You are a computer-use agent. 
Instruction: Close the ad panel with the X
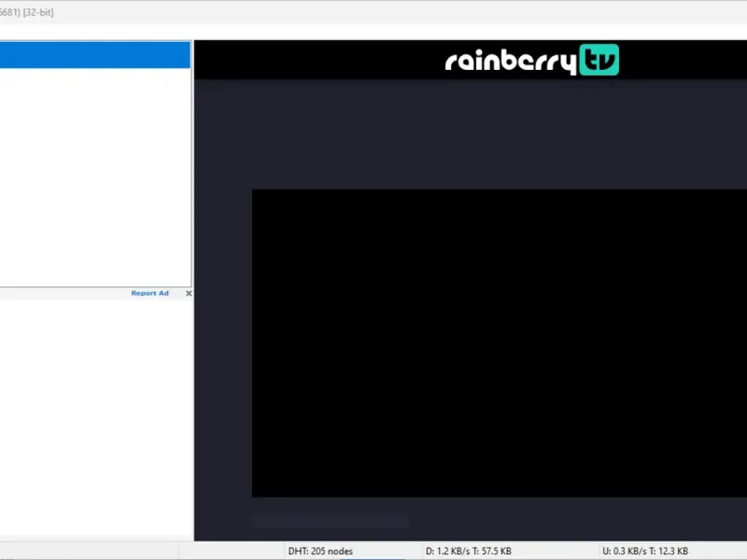point(189,293)
